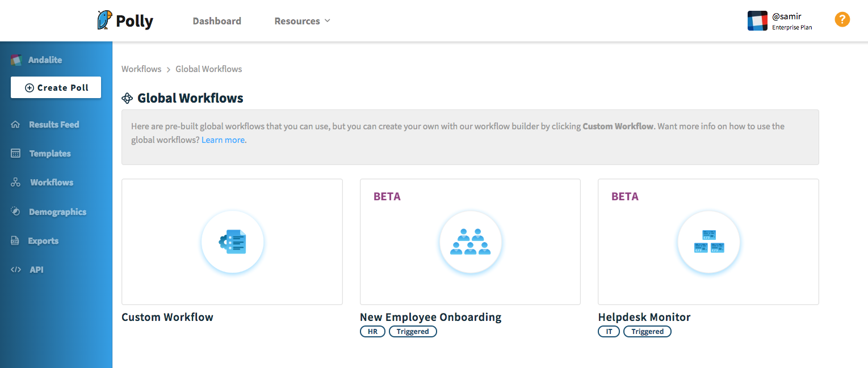Open Exports in the sidebar
This screenshot has height=368, width=868.
pos(43,241)
